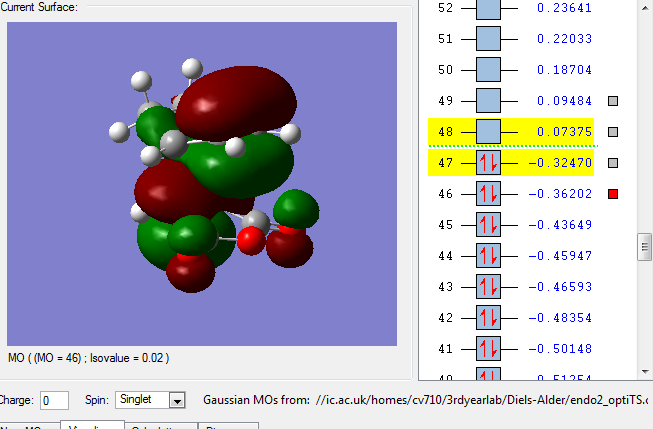Screen dimensions: 653x429
Task: Toggle occupancy box of MO 52
Action: pos(488,8)
